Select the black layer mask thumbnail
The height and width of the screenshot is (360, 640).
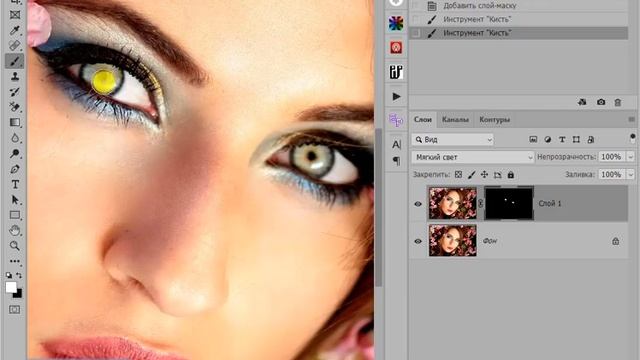coord(509,203)
